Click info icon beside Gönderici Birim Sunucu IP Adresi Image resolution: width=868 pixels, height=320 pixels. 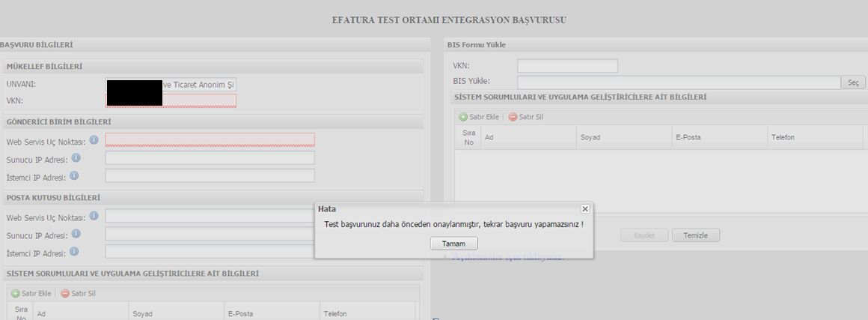pyautogui.click(x=76, y=158)
